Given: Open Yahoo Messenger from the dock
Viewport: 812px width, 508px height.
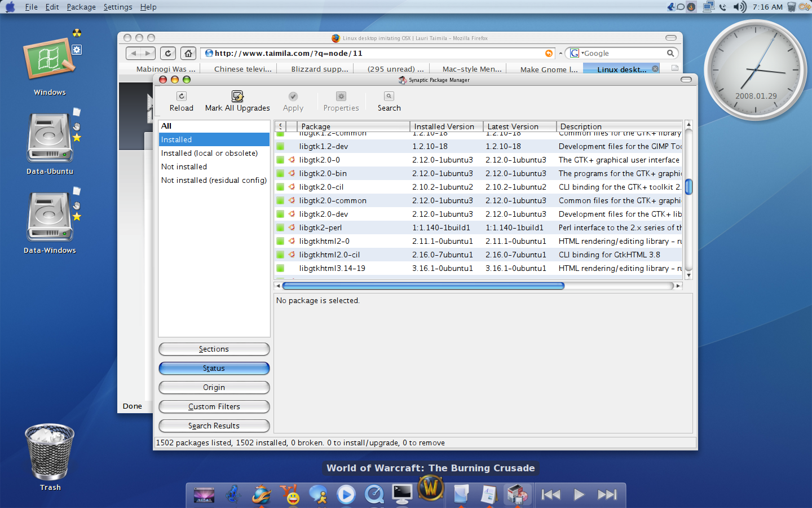Looking at the screenshot, I should tap(290, 495).
